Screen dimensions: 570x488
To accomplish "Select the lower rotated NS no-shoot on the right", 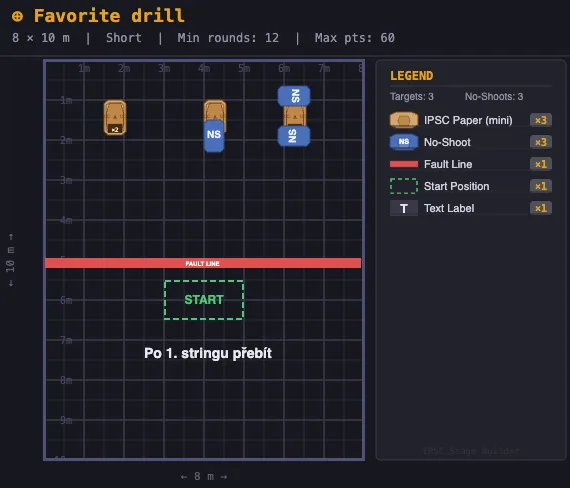I will (x=294, y=136).
